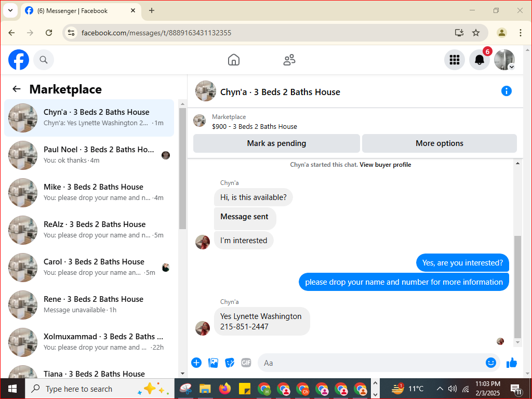The width and height of the screenshot is (532, 399).
Task: Open tab search dropdown arrow
Action: tap(10, 10)
